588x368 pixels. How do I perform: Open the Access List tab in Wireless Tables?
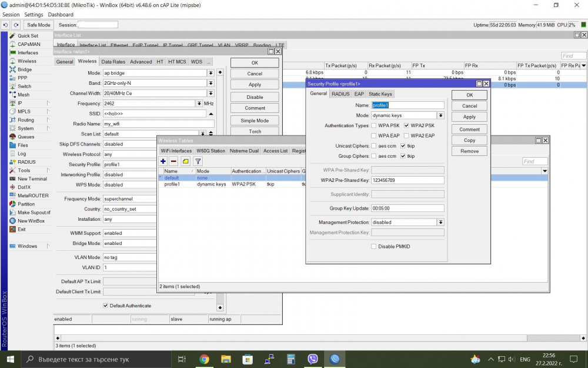coord(275,151)
